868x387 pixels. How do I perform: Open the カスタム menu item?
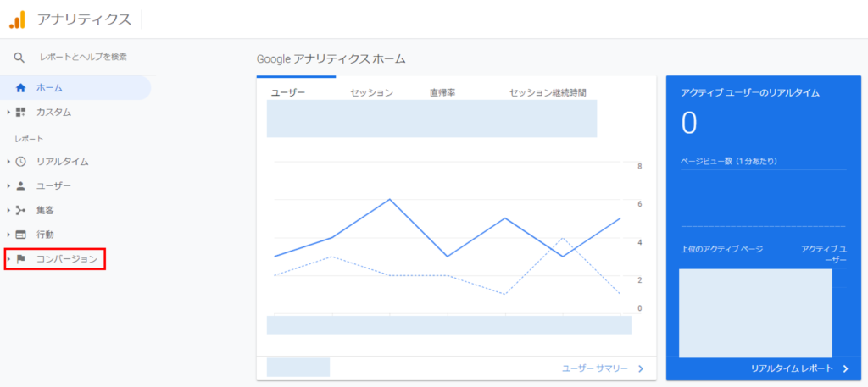pyautogui.click(x=53, y=113)
